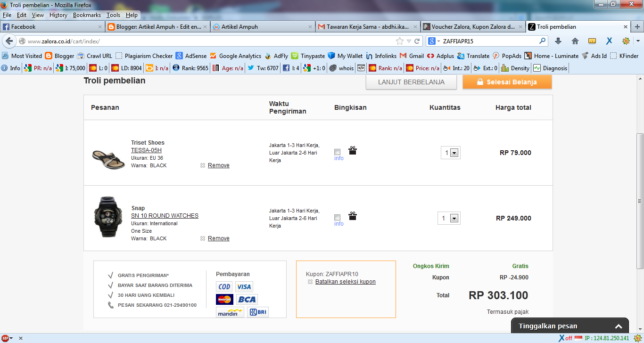Open the AdSense bookmark
This screenshot has height=343, width=644.
pyautogui.click(x=191, y=56)
